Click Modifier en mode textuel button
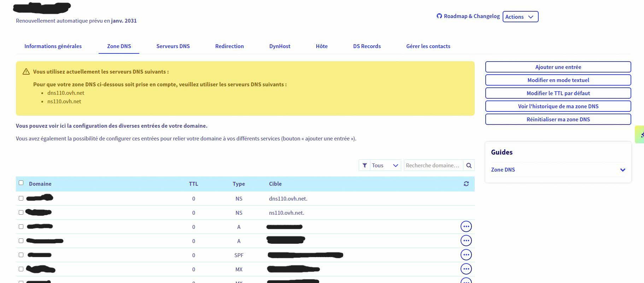The height and width of the screenshot is (283, 644). 558,80
